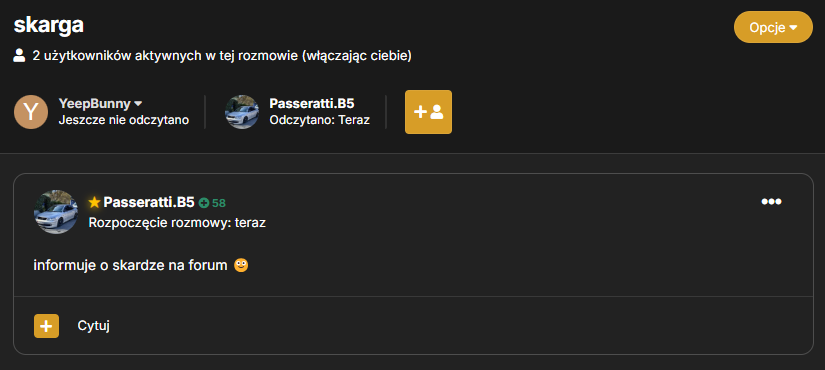
Task: Click the add participant icon button
Action: pyautogui.click(x=428, y=112)
